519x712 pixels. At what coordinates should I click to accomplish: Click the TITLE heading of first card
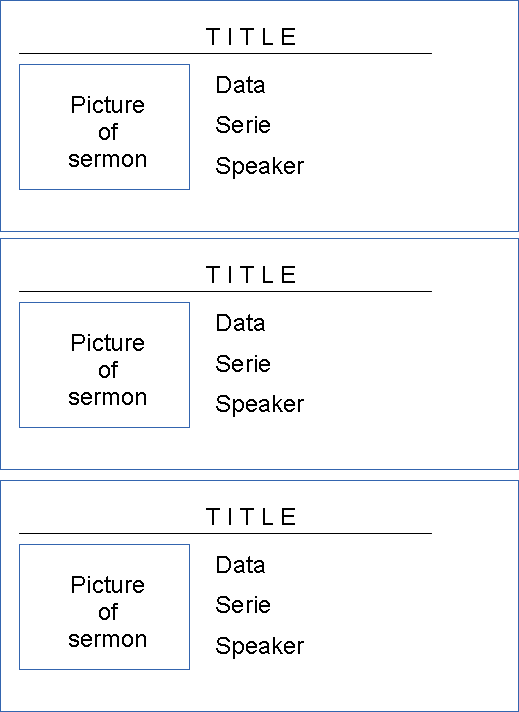pyautogui.click(x=251, y=37)
